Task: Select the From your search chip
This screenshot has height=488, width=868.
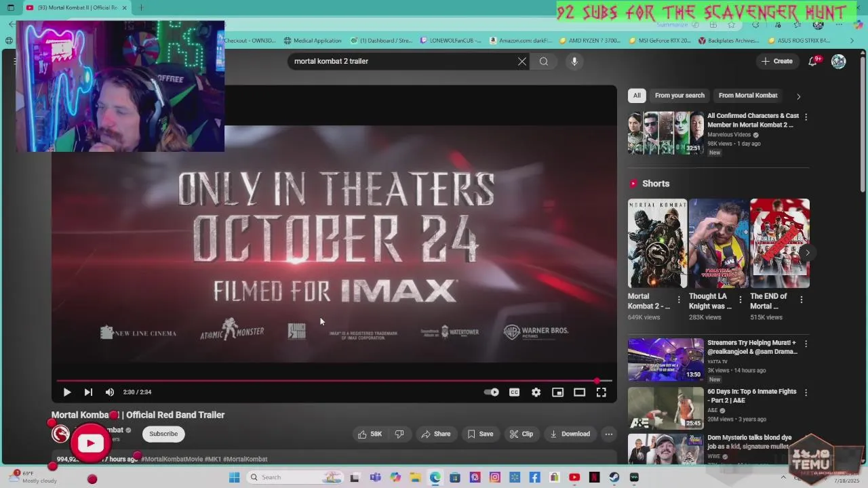Action: coord(679,96)
